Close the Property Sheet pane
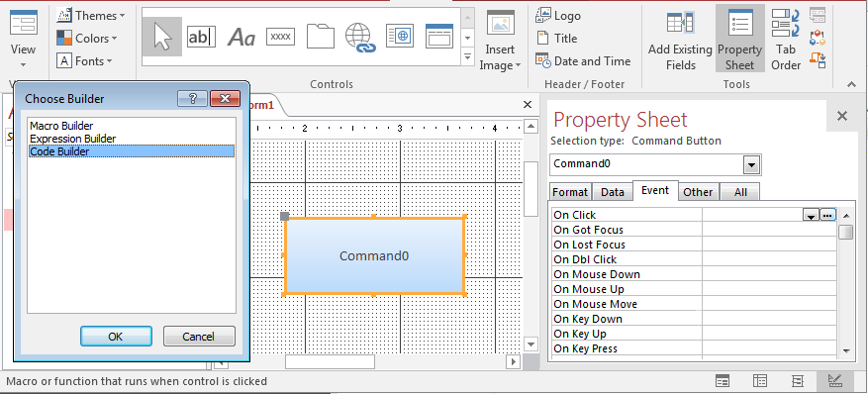The image size is (868, 394). tap(842, 116)
